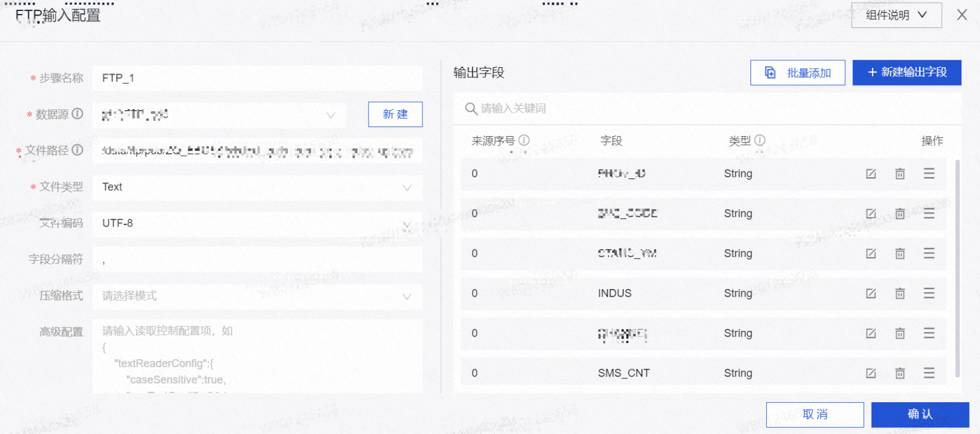980x434 pixels.
Task: Click trash icon in INDUS row
Action: pos(899,293)
